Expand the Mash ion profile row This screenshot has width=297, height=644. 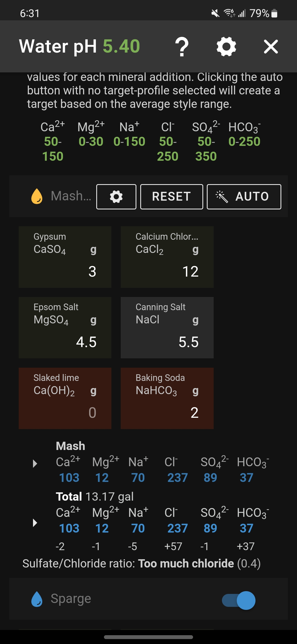pos(35,463)
